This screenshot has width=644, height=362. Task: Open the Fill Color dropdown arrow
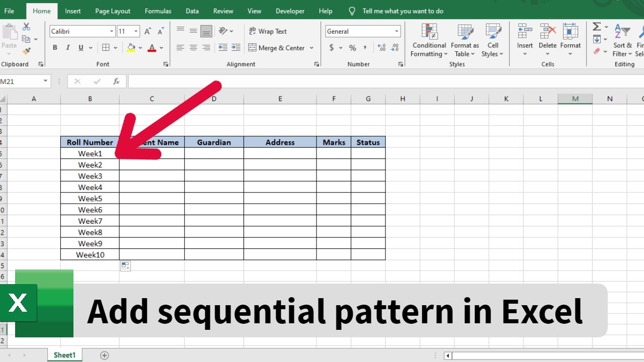[x=140, y=48]
